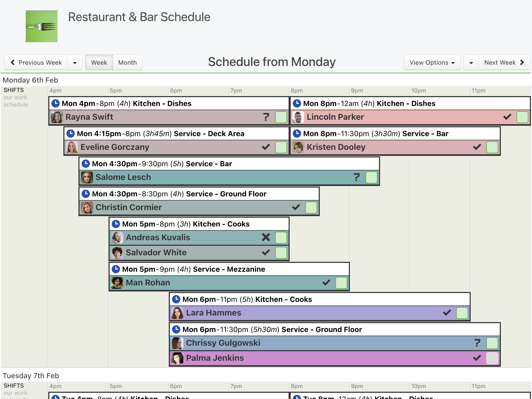Switch to the Month view tab
The image size is (532, 399).
[x=128, y=62]
